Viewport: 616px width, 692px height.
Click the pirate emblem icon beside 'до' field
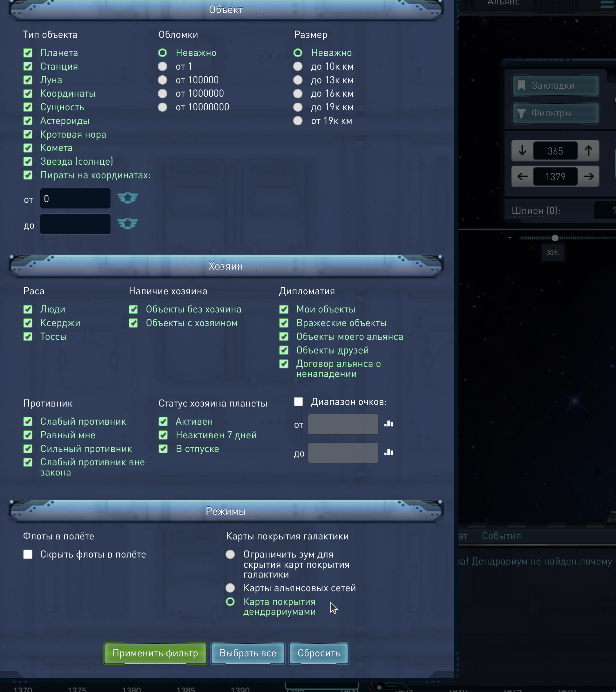(128, 223)
